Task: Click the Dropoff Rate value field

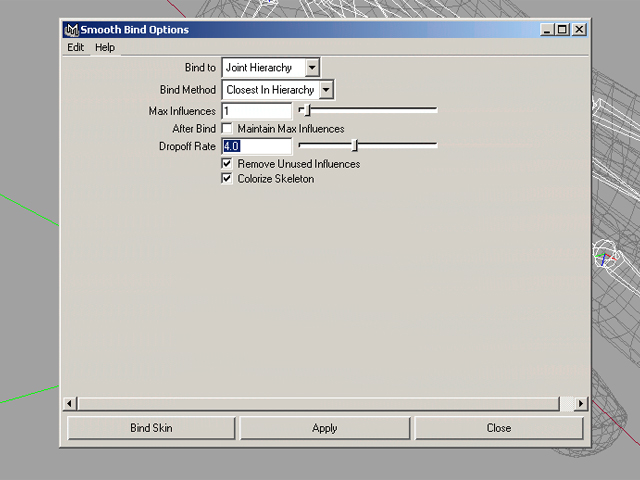Action: [257, 146]
